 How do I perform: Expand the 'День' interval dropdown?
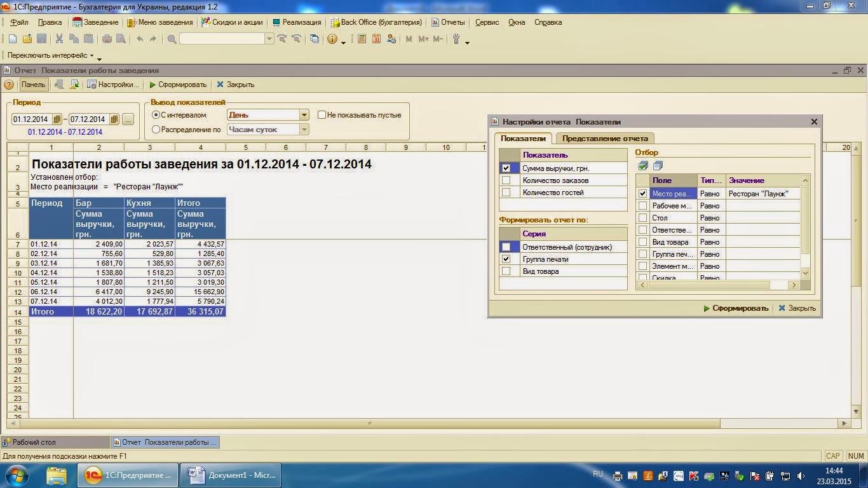[x=304, y=115]
